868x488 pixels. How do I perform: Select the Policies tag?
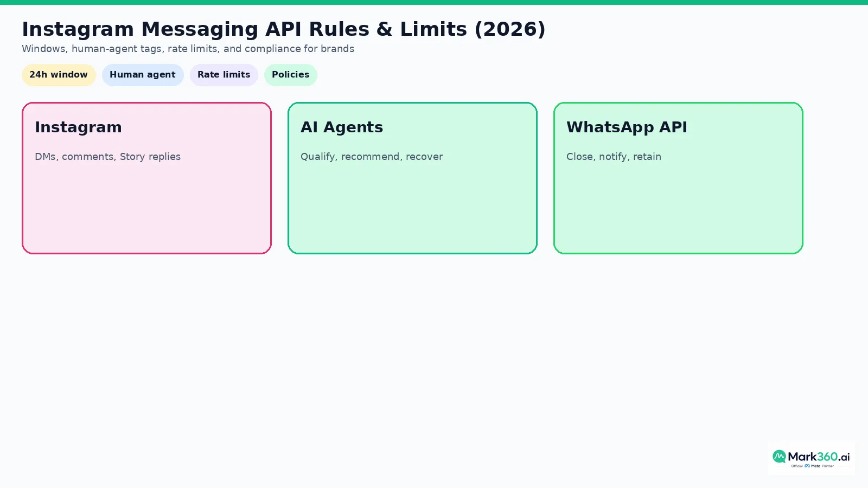click(x=291, y=75)
